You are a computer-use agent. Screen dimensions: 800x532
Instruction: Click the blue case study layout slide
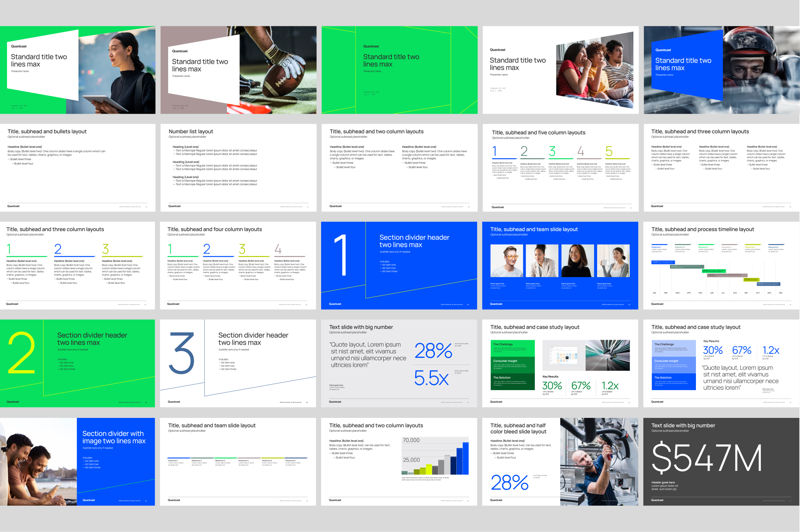tap(721, 363)
